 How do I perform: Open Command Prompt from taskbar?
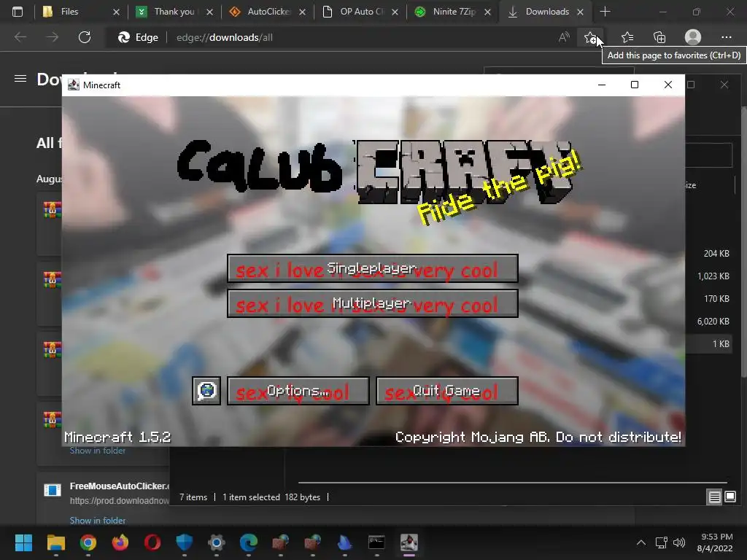coord(376,542)
